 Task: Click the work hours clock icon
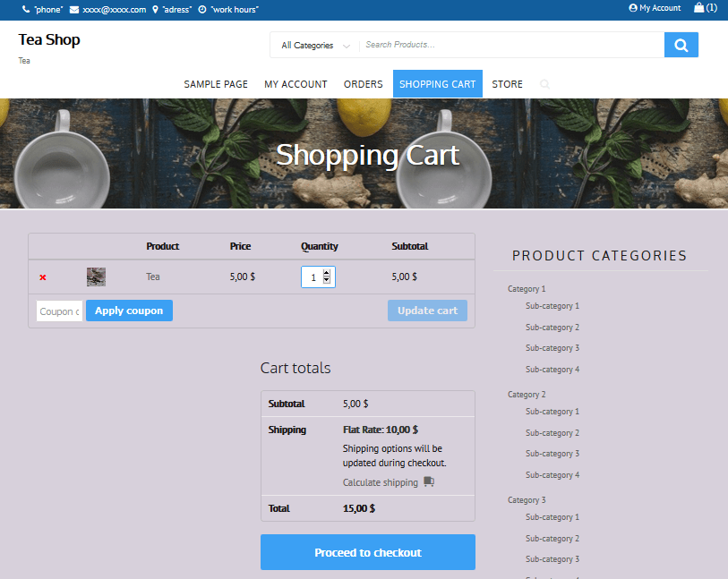202,10
